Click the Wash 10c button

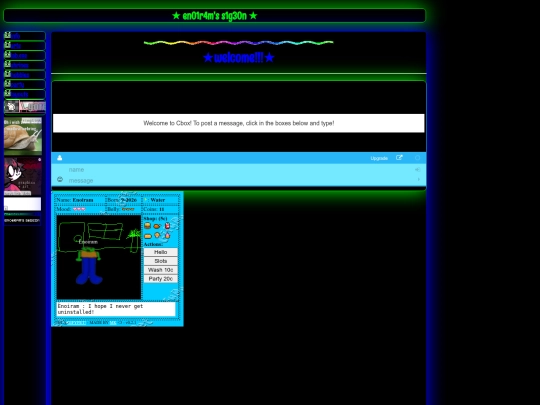160,270
